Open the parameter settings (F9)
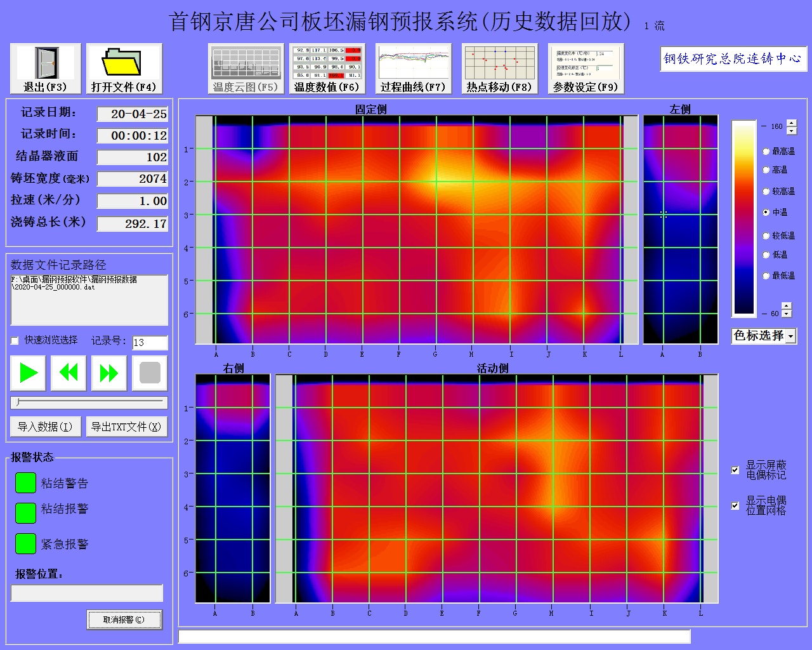This screenshot has height=650, width=812. tap(586, 63)
